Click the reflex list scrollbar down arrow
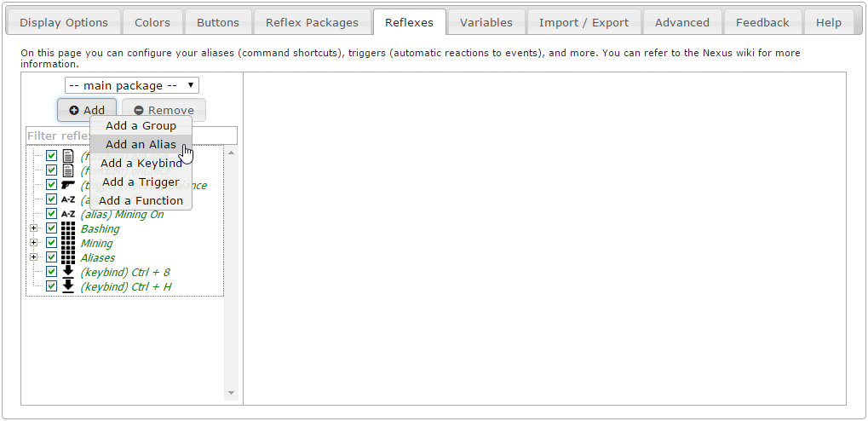This screenshot has width=868, height=421. pyautogui.click(x=231, y=393)
